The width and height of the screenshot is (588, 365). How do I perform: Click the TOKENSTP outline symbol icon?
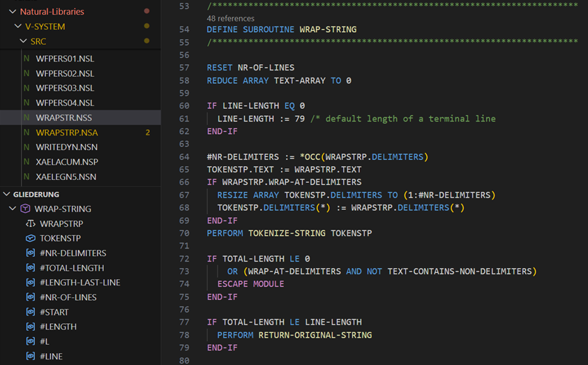tap(31, 238)
